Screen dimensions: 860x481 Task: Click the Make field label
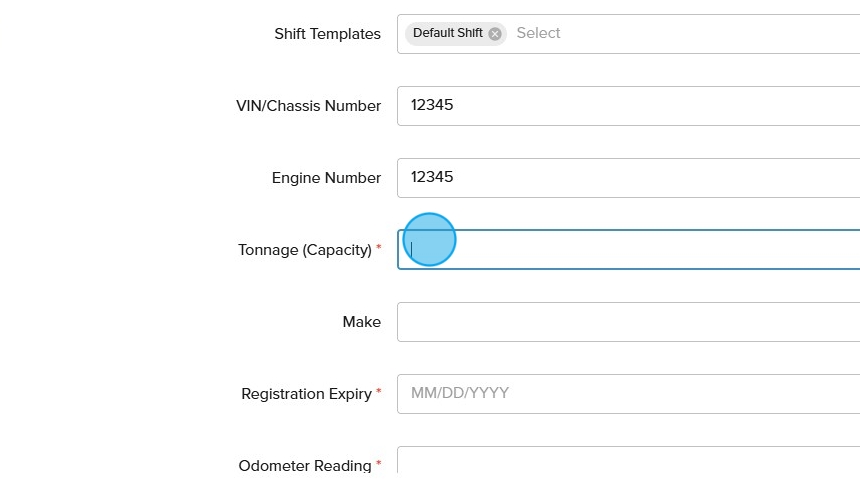point(361,322)
